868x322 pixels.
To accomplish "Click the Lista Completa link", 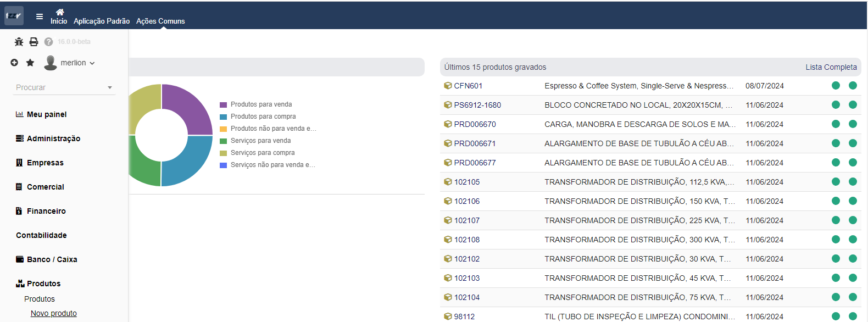I will click(x=831, y=67).
